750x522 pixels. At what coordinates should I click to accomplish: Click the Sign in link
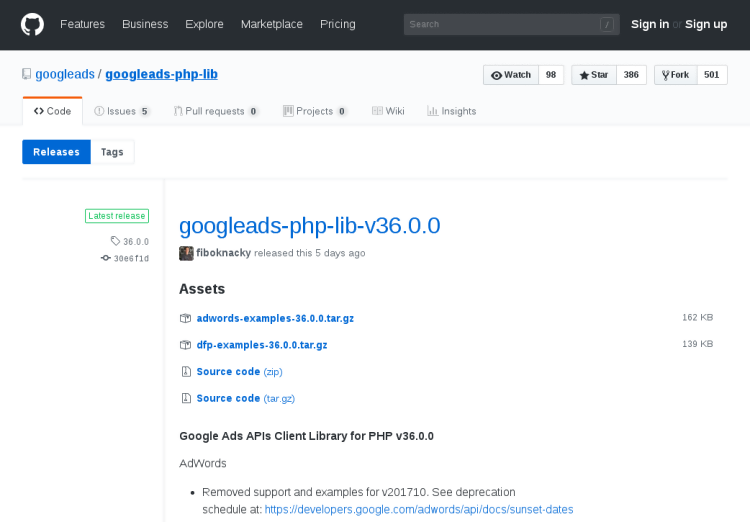click(650, 24)
